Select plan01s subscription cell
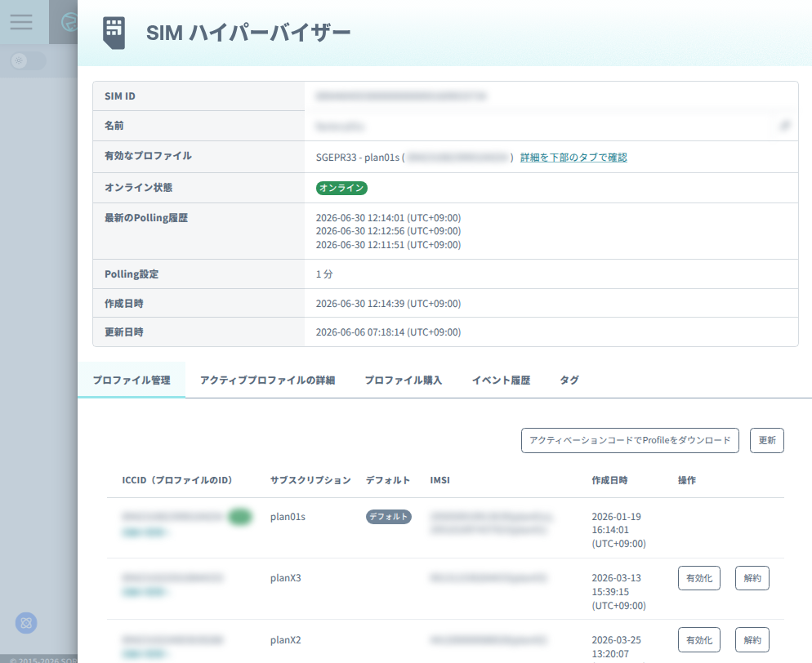812x663 pixels. tap(288, 517)
